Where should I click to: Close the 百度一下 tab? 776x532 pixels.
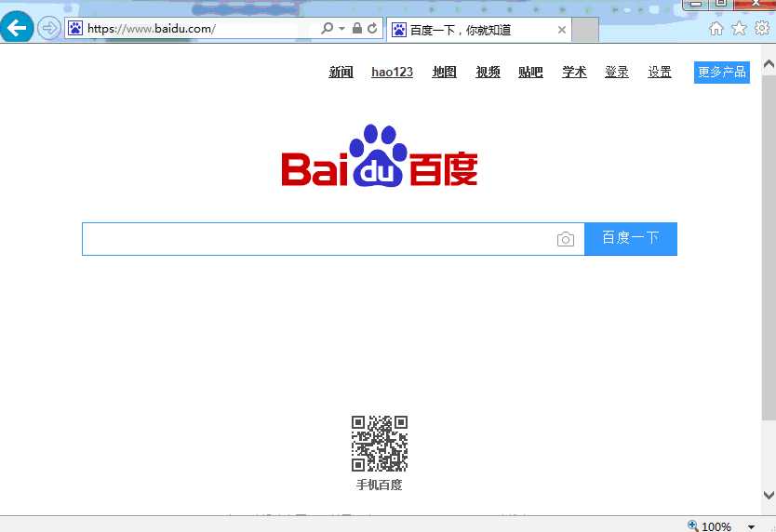pyautogui.click(x=562, y=30)
